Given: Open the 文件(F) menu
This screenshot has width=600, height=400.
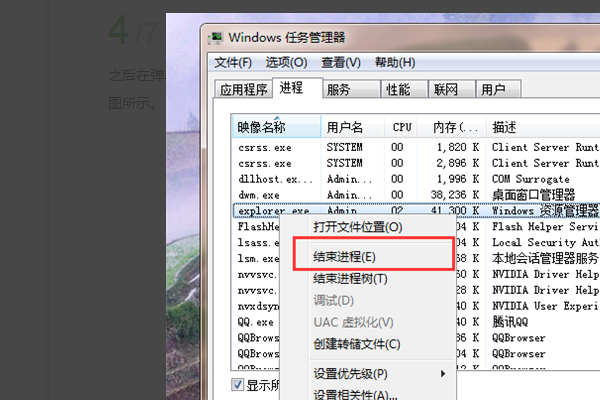Looking at the screenshot, I should (x=233, y=62).
